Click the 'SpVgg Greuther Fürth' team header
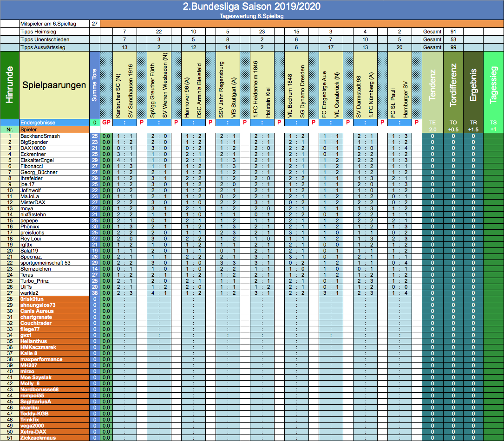Image resolution: width=504 pixels, height=441 pixels. [153, 90]
